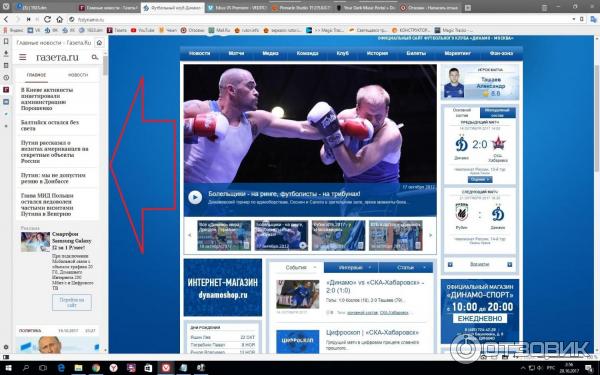This screenshot has width=600, height=375.
Task: Launch Microsoft Edge from the taskbar
Action: pos(61,368)
